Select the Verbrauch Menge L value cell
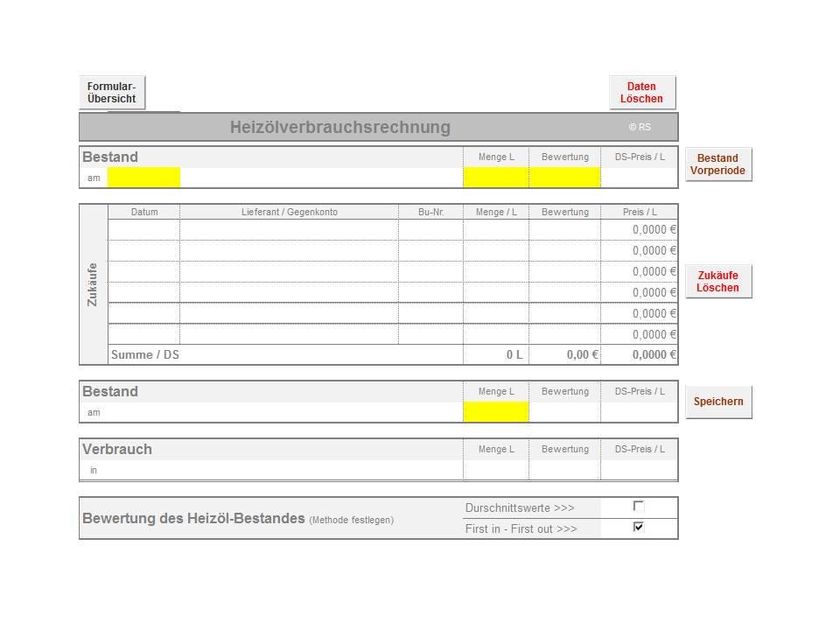Viewport: 840px width, 630px height. (x=496, y=470)
